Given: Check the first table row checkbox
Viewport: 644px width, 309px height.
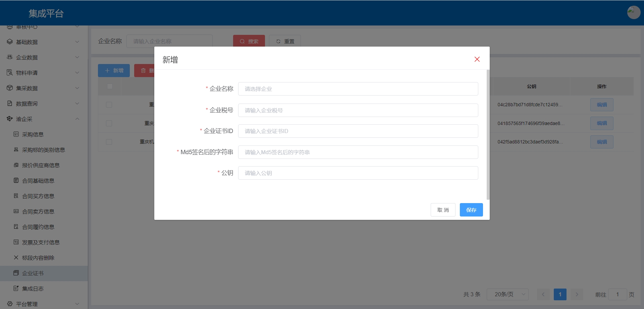Looking at the screenshot, I should click(109, 105).
